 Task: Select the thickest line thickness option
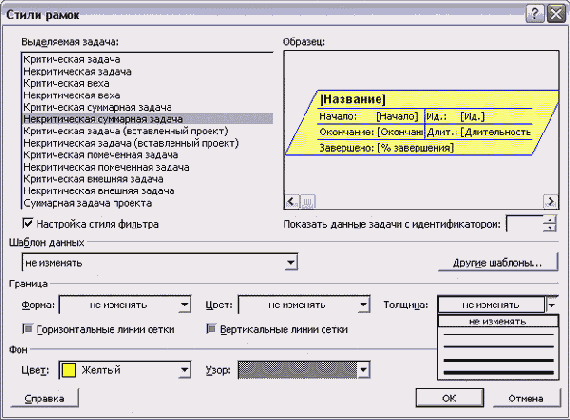click(x=498, y=372)
